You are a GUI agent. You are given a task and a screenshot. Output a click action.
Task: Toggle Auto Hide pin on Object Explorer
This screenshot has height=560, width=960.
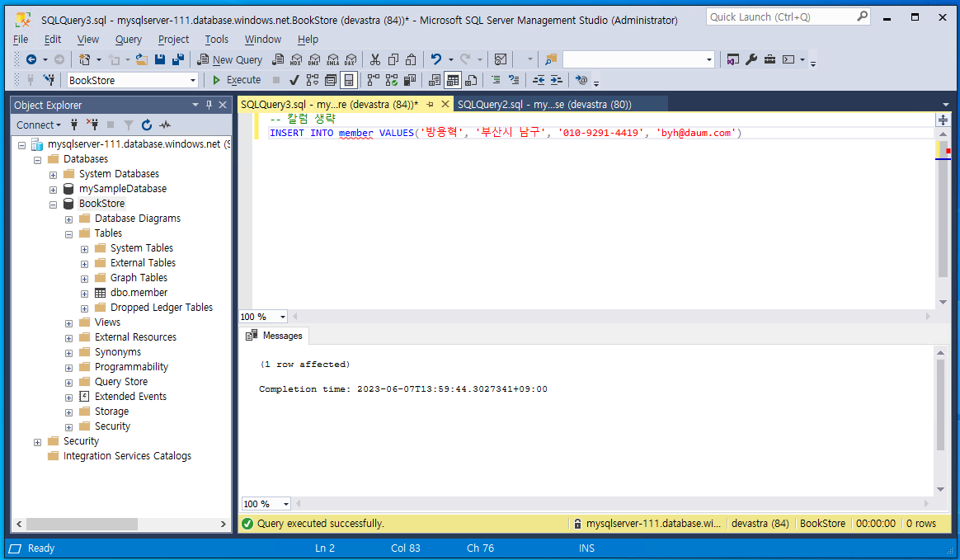tap(209, 105)
